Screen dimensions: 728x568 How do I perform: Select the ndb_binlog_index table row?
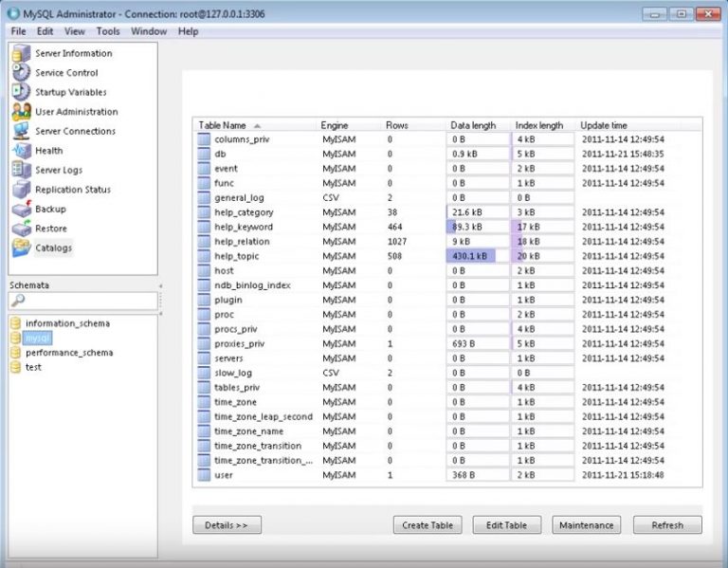tap(447, 285)
